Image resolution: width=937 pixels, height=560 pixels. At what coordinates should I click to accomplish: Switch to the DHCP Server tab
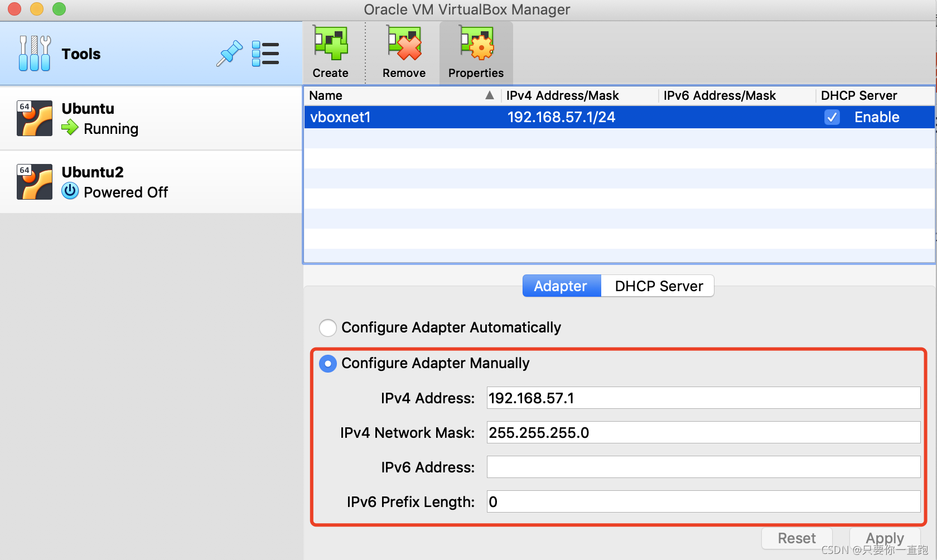[658, 286]
